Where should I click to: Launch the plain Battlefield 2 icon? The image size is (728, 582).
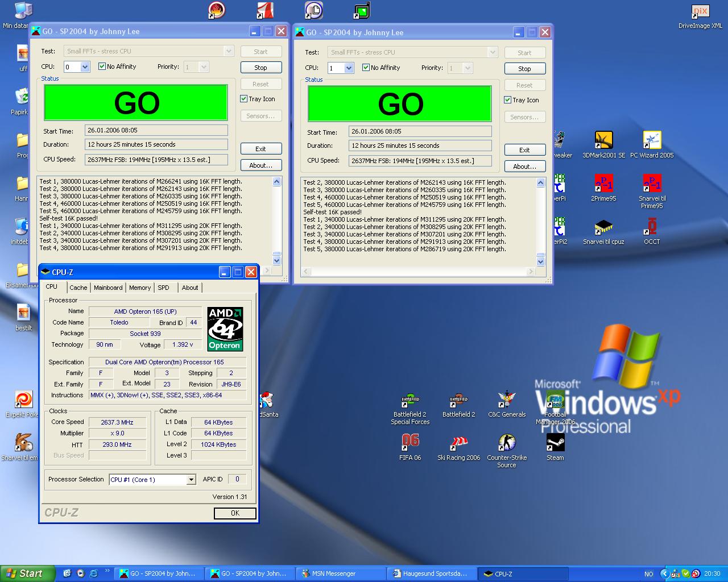458,404
